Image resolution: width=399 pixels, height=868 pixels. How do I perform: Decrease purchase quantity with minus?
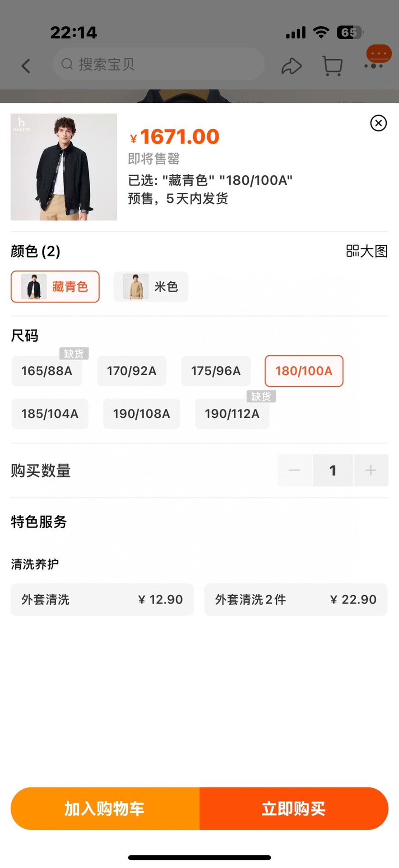point(294,471)
